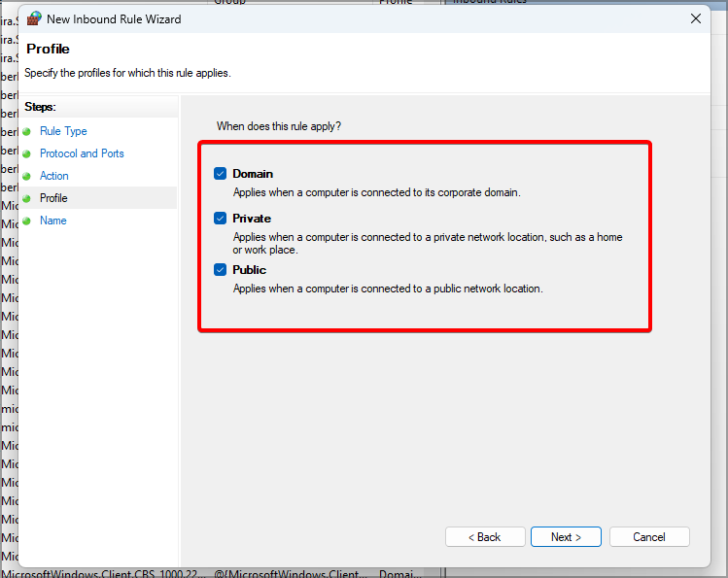Viewport: 728px width, 578px height.
Task: Open the Action step
Action: [x=53, y=176]
